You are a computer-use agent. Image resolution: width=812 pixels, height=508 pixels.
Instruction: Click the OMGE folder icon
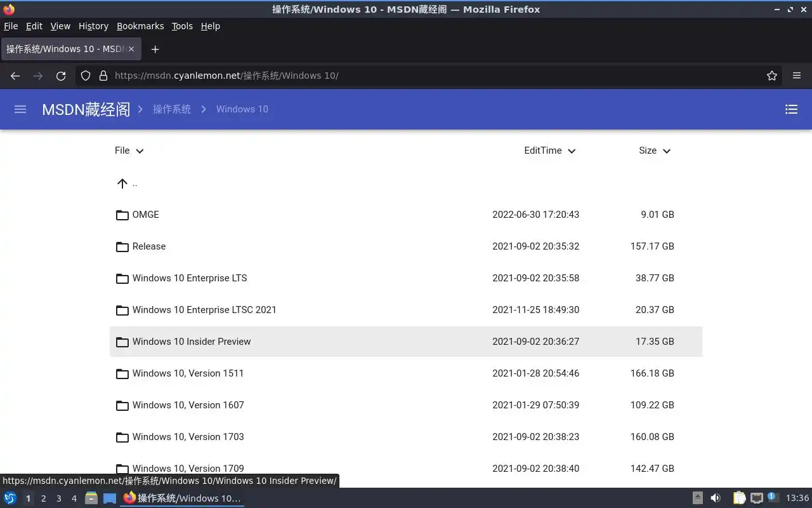[x=122, y=215]
